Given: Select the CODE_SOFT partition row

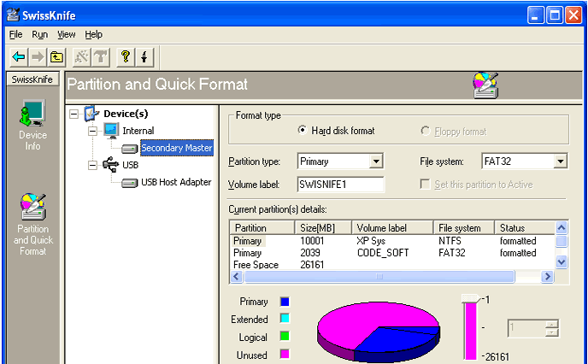Looking at the screenshot, I should point(392,253).
